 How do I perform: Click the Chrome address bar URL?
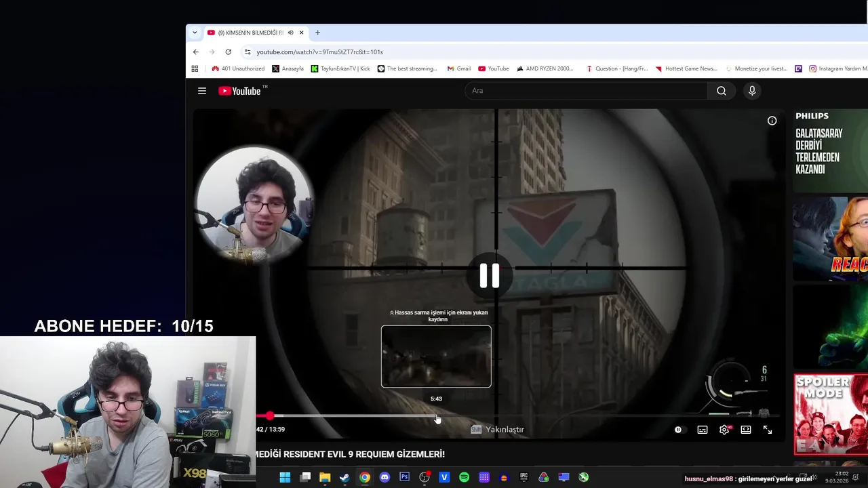[x=319, y=52]
